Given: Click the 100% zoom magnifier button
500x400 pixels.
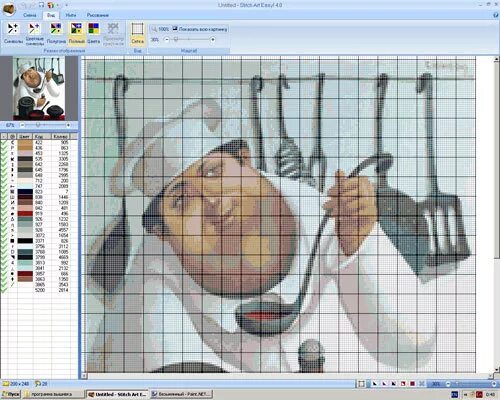Looking at the screenshot, I should coord(160,29).
